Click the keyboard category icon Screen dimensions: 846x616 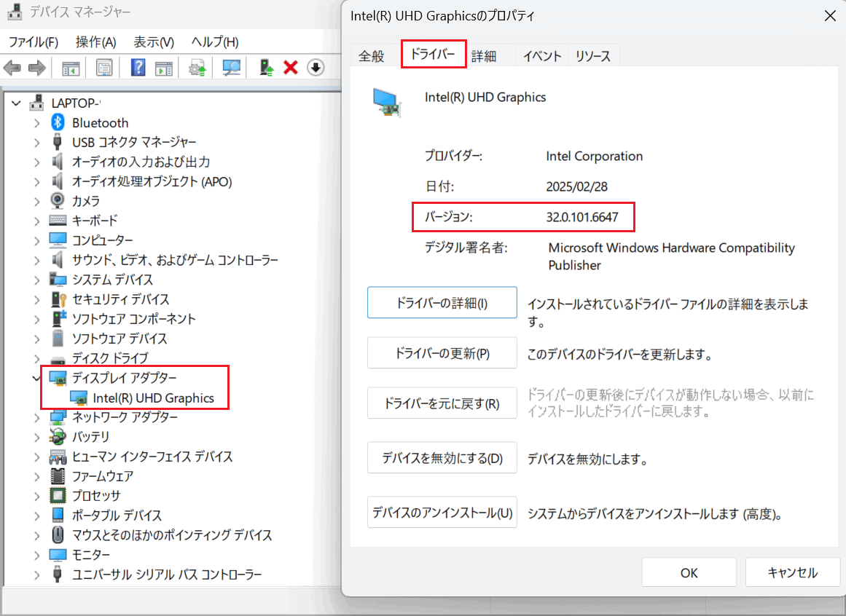58,221
